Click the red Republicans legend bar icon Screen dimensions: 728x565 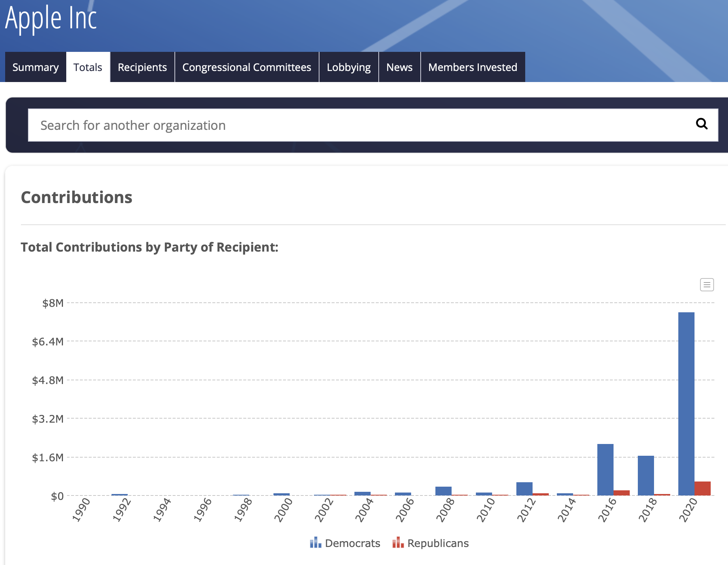pyautogui.click(x=398, y=543)
